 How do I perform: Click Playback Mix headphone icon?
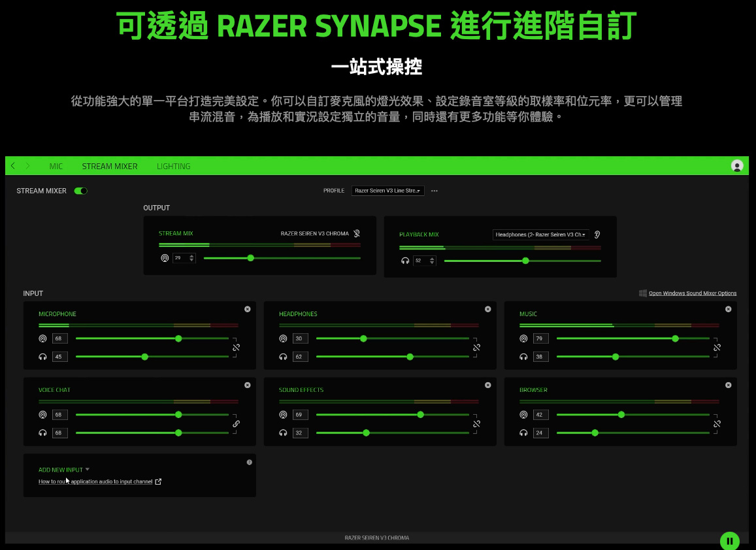(x=405, y=261)
